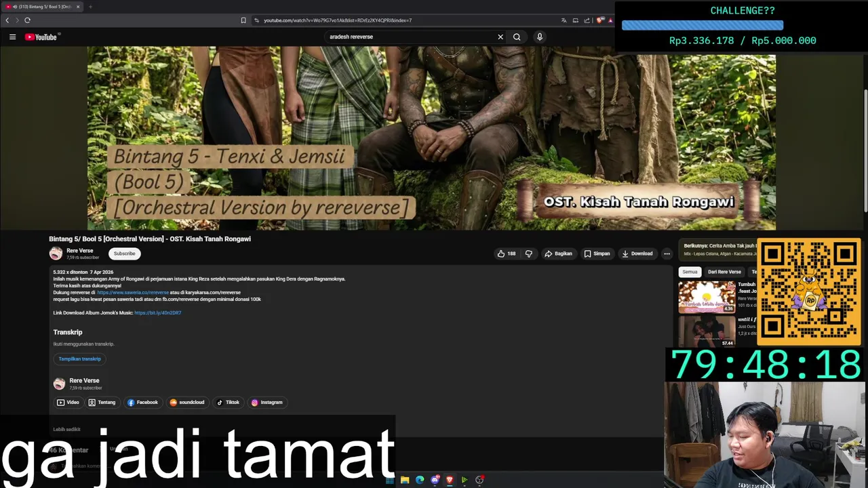This screenshot has height=488, width=868.
Task: Open the channel Tentang chip
Action: click(x=102, y=403)
